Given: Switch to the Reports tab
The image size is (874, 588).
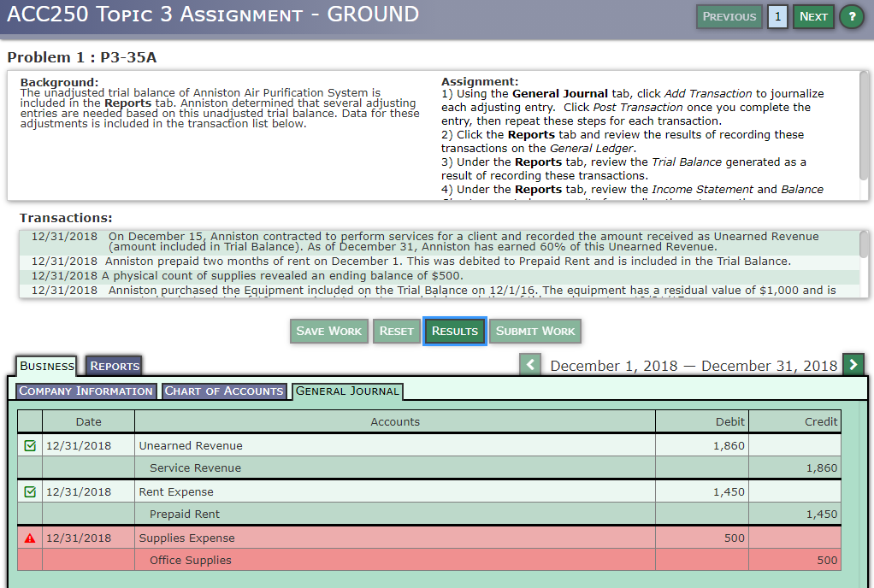Looking at the screenshot, I should click(x=113, y=365).
